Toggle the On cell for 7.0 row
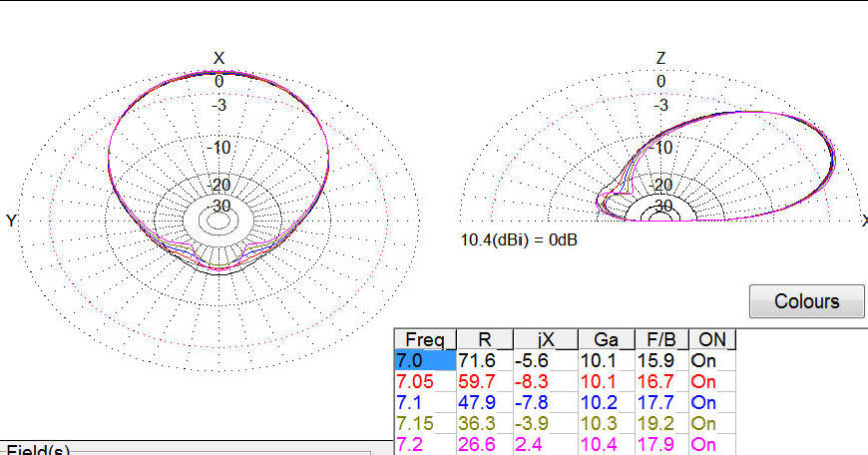This screenshot has height=455, width=868. pyautogui.click(x=709, y=360)
